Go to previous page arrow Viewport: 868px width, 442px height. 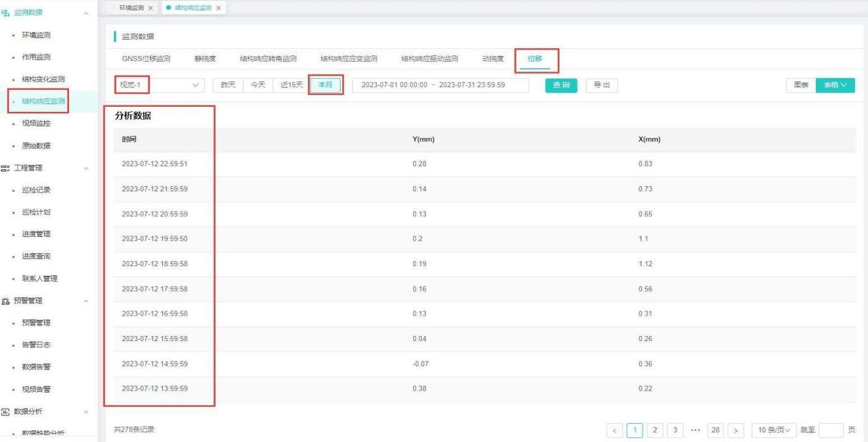pyautogui.click(x=614, y=430)
